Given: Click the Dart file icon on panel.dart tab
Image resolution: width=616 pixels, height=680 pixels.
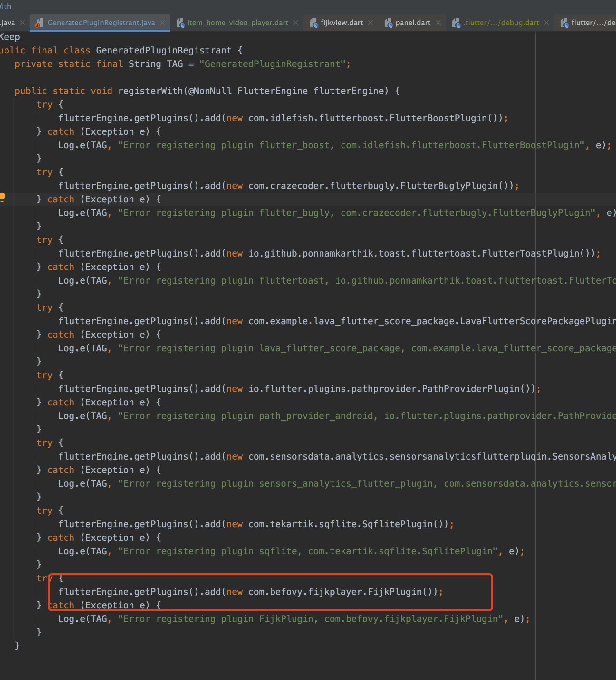Looking at the screenshot, I should (x=389, y=23).
